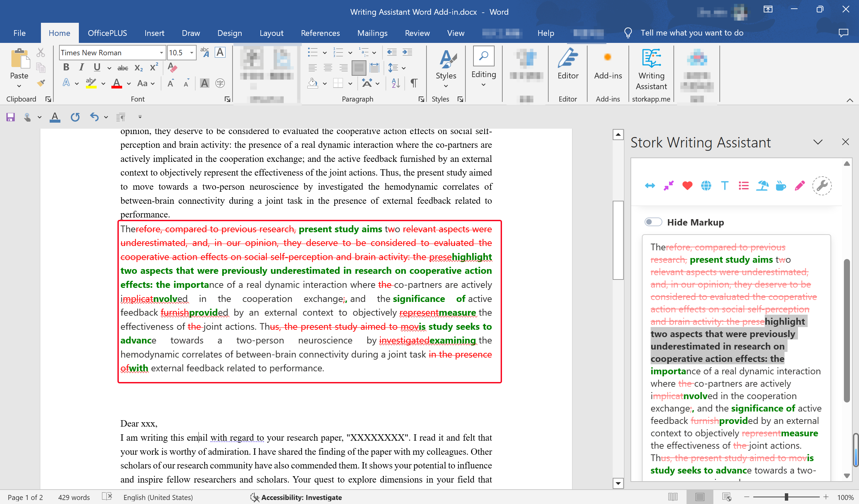The height and width of the screenshot is (504, 859).
Task: Click the red heart icon in Stork panel
Action: pyautogui.click(x=687, y=186)
